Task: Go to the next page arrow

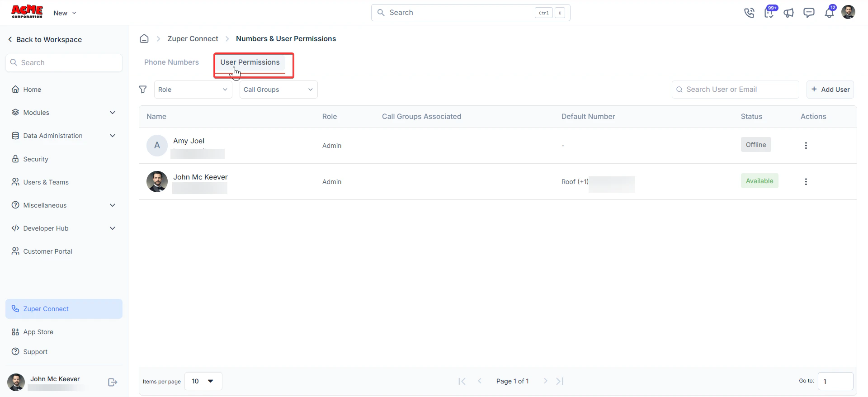Action: (x=545, y=381)
